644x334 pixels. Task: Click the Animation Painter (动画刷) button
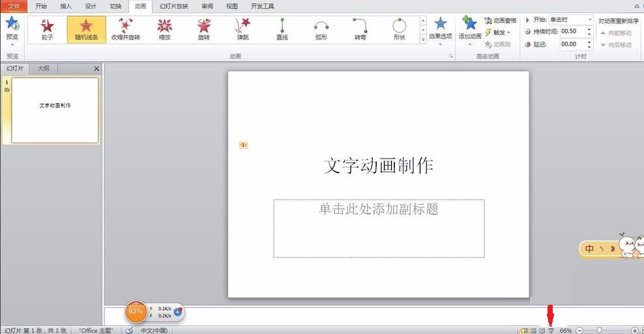pos(498,44)
